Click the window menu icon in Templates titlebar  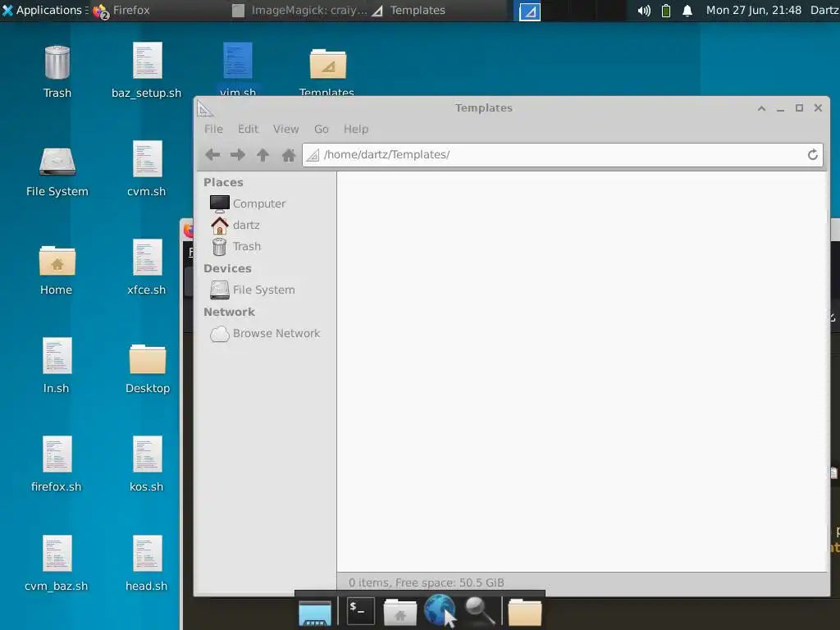(205, 109)
